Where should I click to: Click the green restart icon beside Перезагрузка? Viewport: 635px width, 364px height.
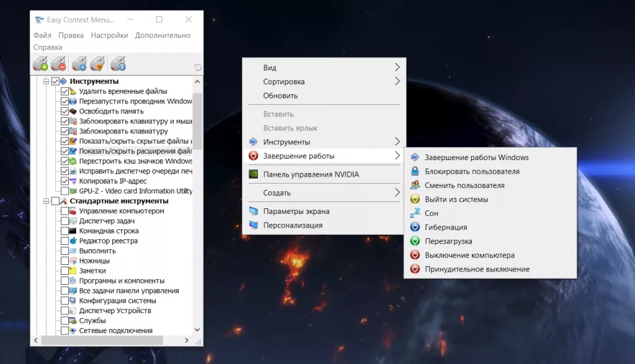coord(415,241)
